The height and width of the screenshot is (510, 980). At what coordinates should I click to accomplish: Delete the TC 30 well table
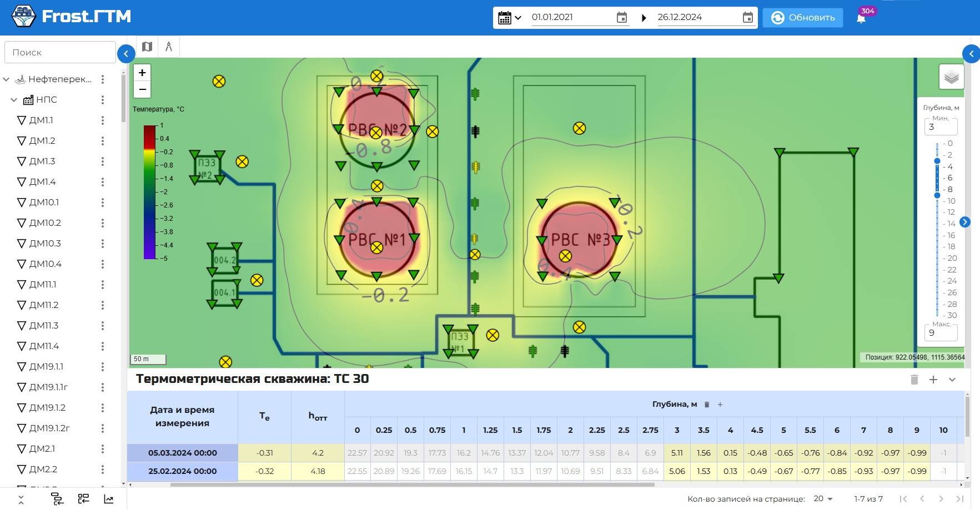(x=914, y=380)
